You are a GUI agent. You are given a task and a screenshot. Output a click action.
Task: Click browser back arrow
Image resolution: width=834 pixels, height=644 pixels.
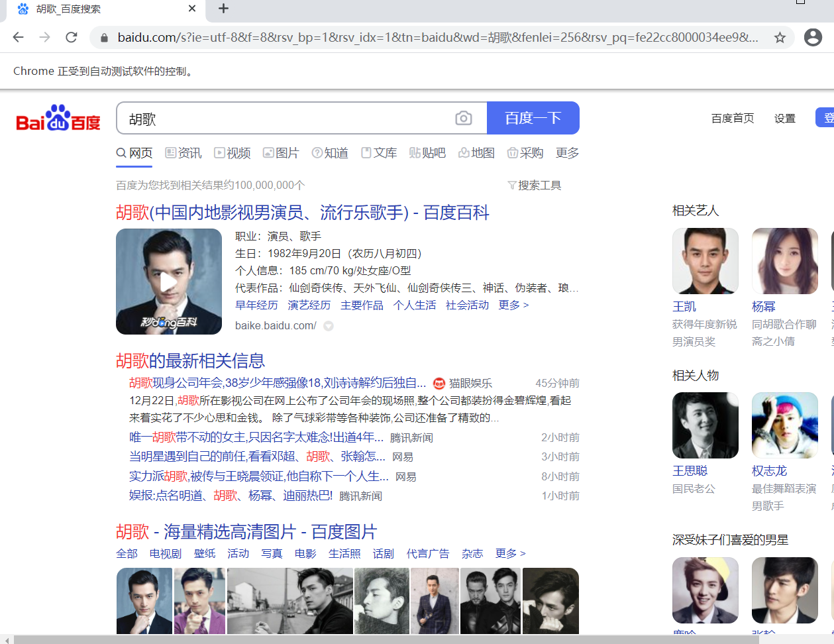click(19, 37)
